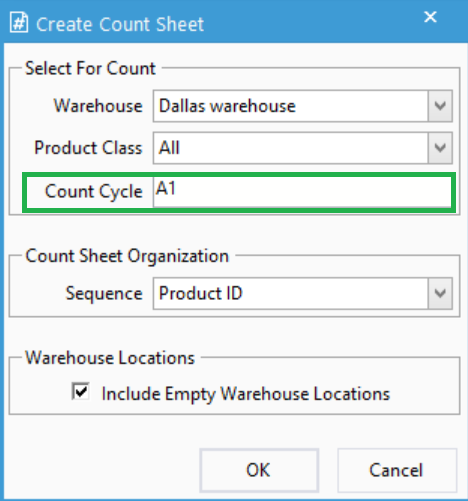Open the Warehouse dropdown arrow

[440, 106]
